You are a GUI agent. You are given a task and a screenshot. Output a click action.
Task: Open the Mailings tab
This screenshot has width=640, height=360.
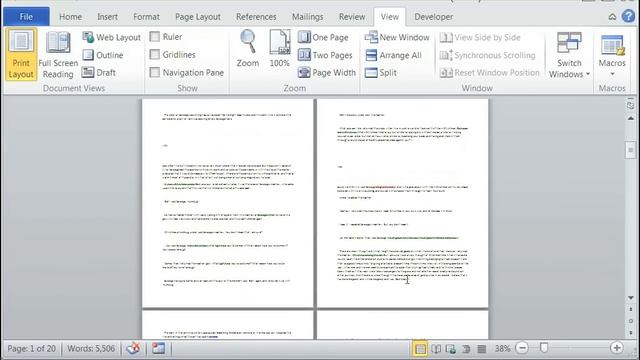[x=307, y=17]
